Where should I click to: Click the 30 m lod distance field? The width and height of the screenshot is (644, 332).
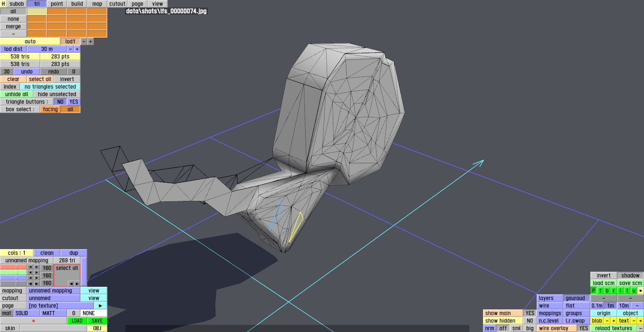[47, 49]
